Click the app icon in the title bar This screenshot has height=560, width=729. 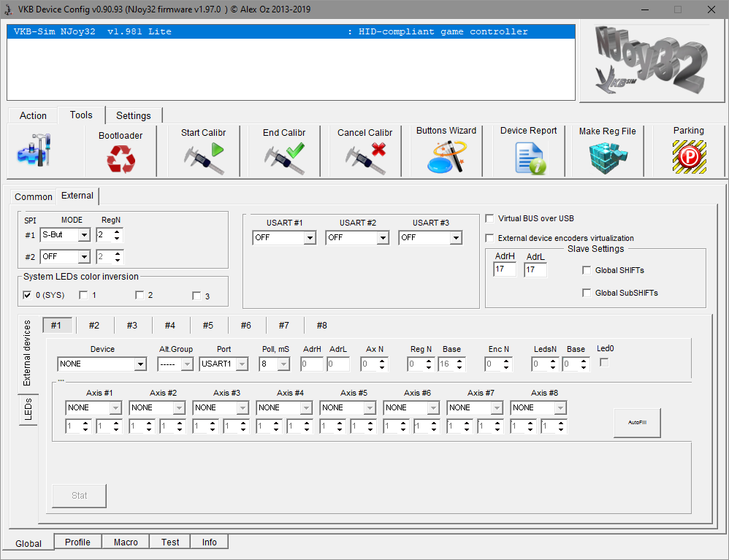coord(8,9)
